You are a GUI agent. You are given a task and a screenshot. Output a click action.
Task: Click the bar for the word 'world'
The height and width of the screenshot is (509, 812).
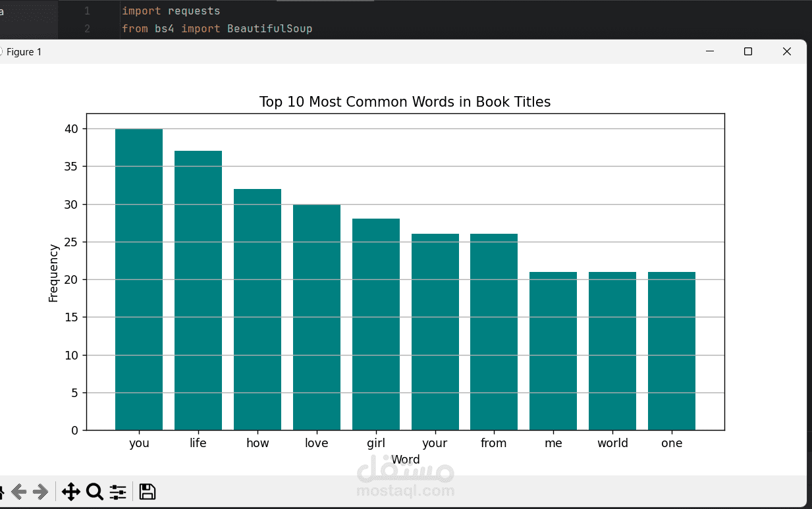pos(612,349)
